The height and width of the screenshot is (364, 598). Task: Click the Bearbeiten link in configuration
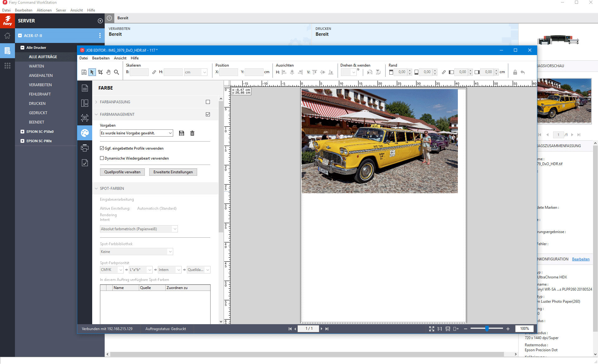(581, 259)
